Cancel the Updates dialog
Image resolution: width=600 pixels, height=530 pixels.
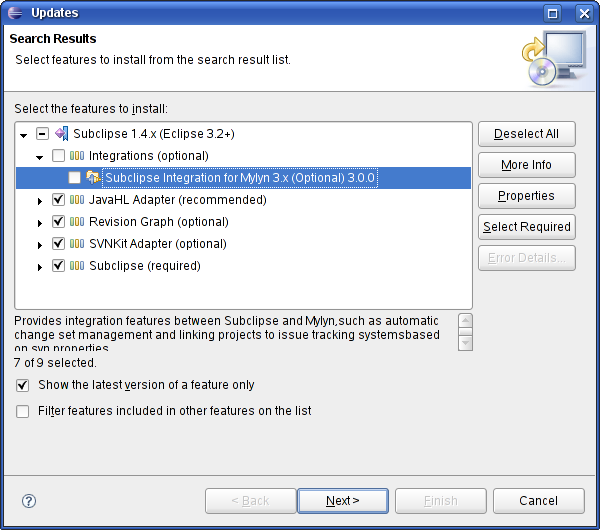[x=538, y=501]
